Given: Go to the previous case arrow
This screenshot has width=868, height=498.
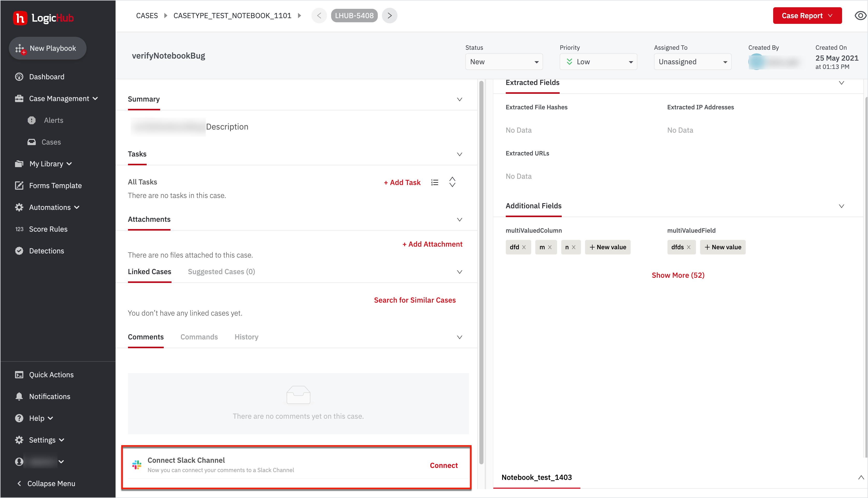Looking at the screenshot, I should point(319,16).
